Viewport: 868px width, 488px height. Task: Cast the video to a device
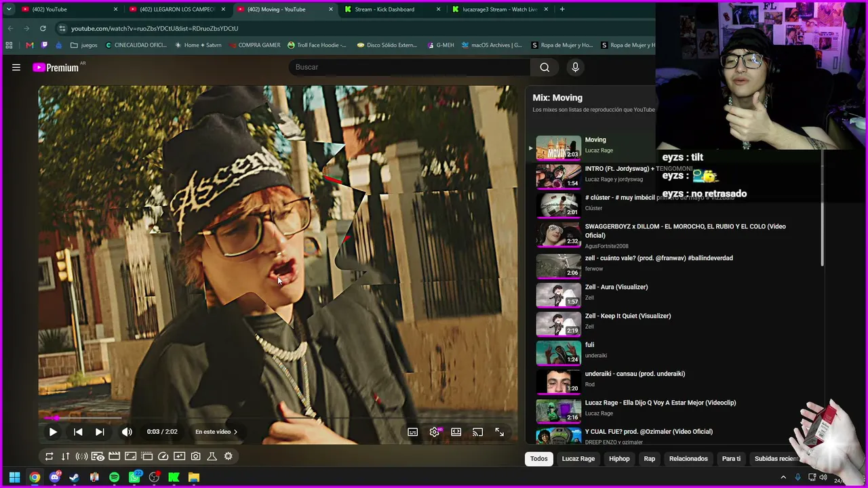pos(478,432)
